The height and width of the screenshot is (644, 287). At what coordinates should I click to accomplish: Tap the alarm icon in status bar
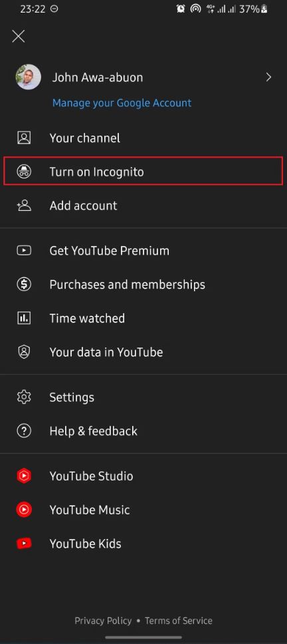coord(181,9)
